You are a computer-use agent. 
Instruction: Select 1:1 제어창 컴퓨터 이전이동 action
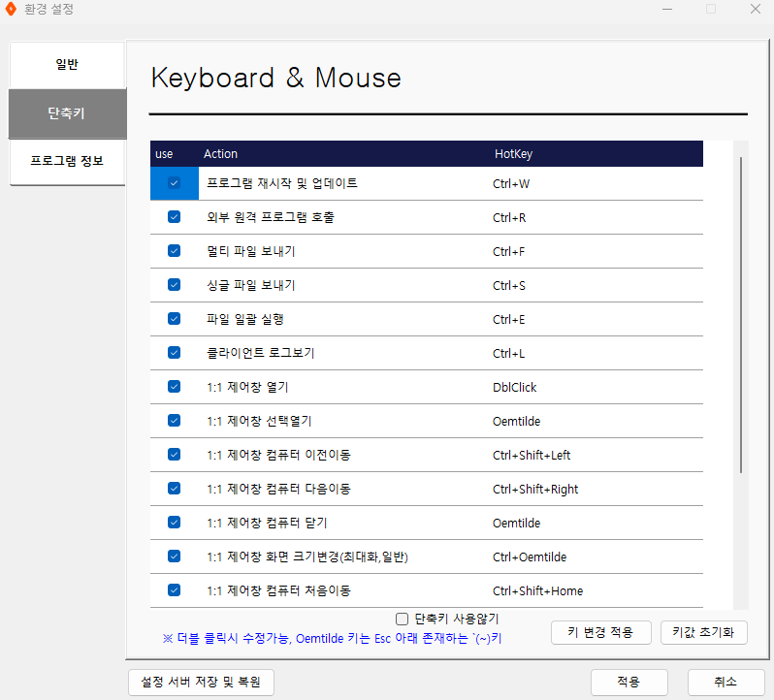click(x=278, y=455)
